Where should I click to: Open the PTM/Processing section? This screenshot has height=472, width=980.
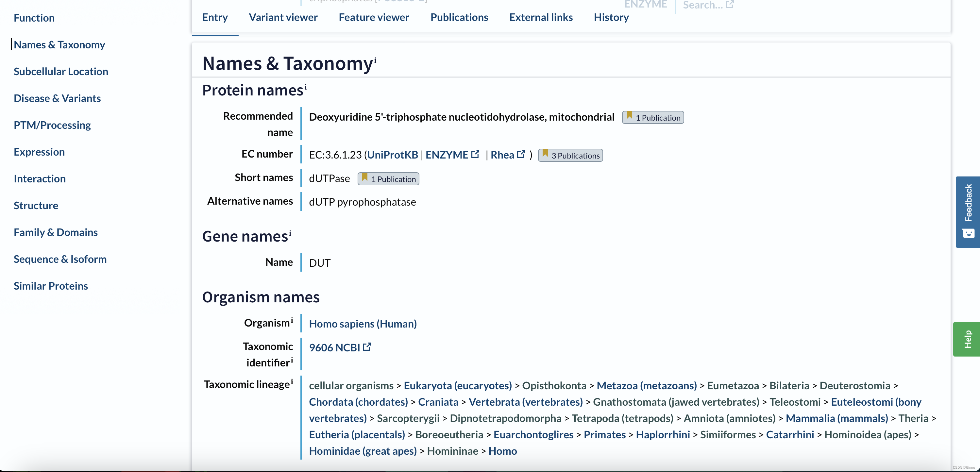pos(52,125)
